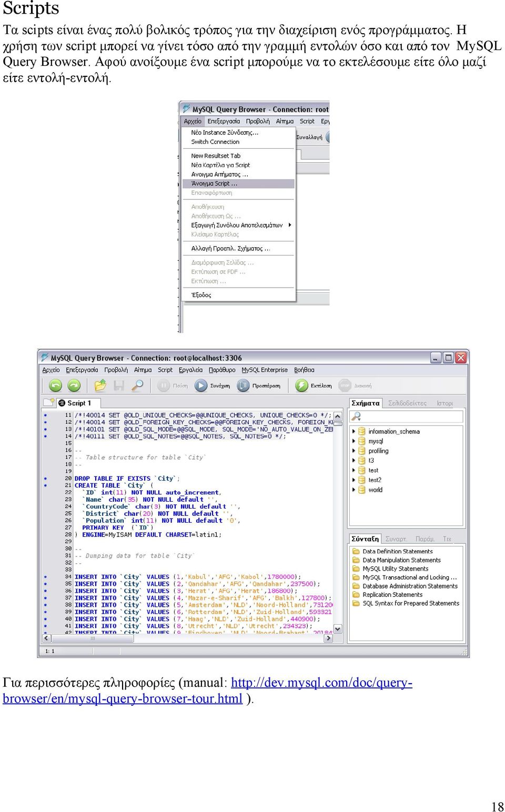
Task: Switch to the Συναρτ. tab
Action: point(396,539)
